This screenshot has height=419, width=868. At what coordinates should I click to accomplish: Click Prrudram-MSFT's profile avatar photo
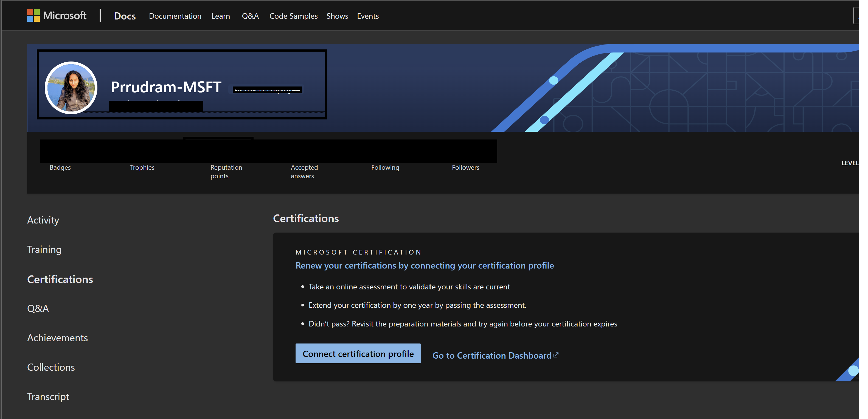pyautogui.click(x=71, y=87)
